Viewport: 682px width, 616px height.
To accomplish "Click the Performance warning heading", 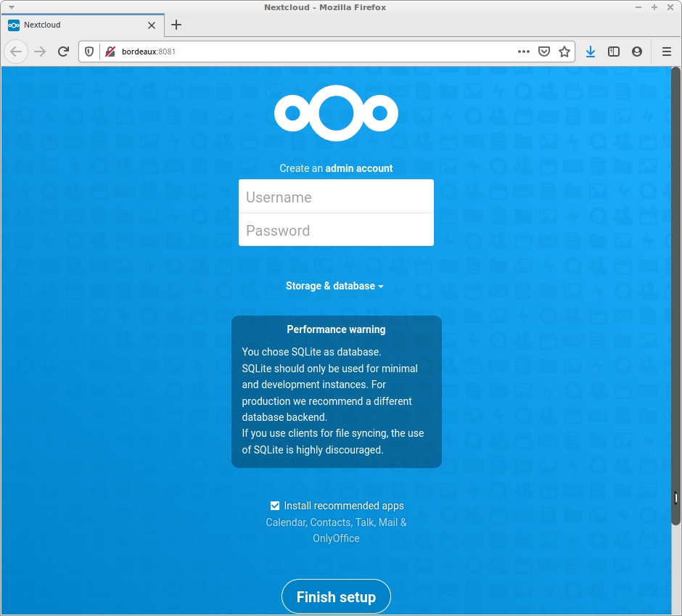I will tap(336, 329).
